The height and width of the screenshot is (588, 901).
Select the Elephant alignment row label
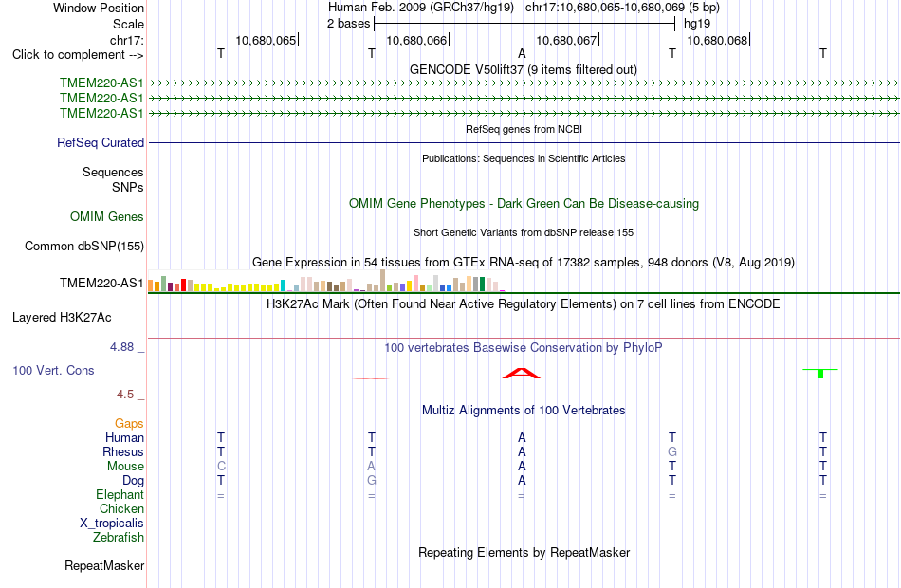point(120,495)
